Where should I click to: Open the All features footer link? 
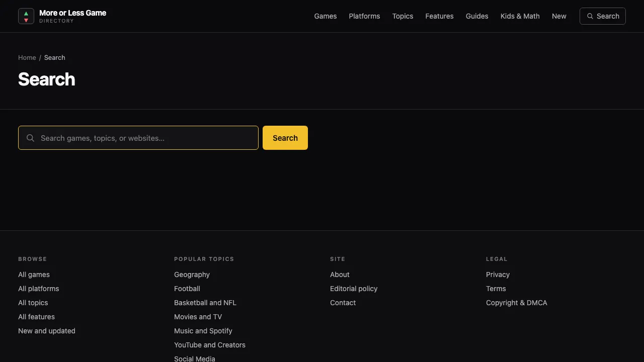36,317
